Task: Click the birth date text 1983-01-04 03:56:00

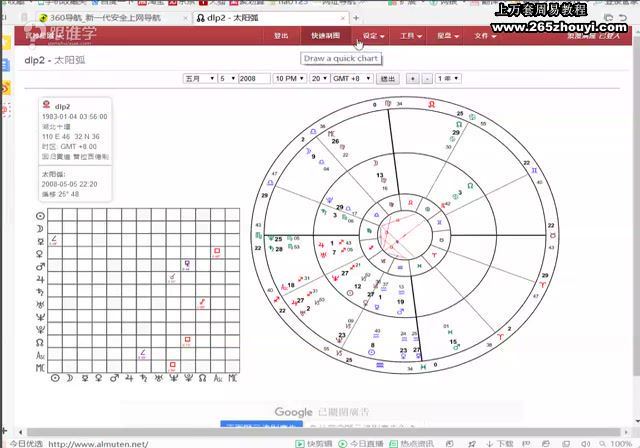Action: pyautogui.click(x=75, y=117)
